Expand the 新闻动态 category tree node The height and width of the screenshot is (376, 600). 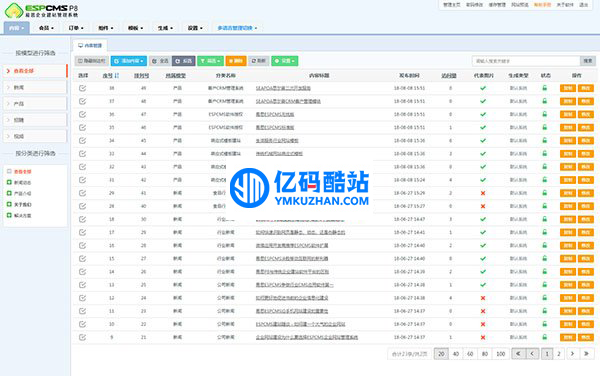click(x=9, y=182)
